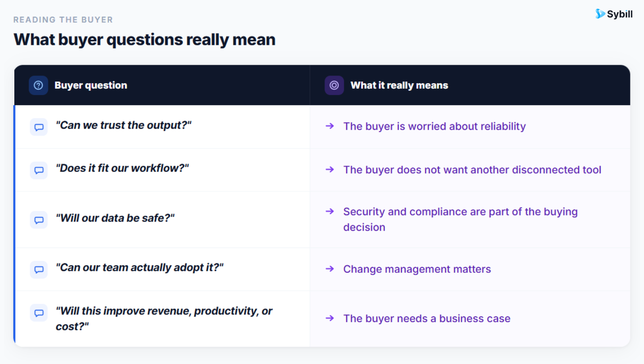Select the question "Can we trust the output?"
Screen dimensions: 644x364
[123, 125]
